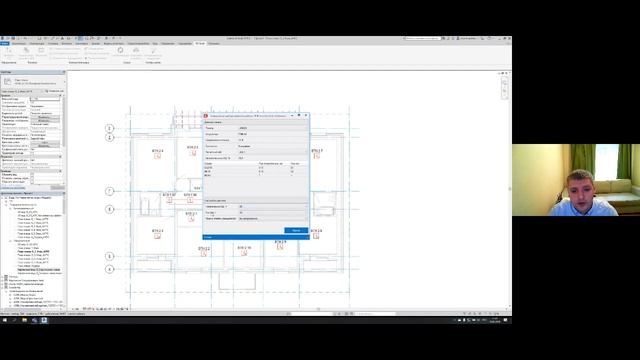Click the Revit icon in the taskbar
640x360 pixels.
click(x=44, y=320)
